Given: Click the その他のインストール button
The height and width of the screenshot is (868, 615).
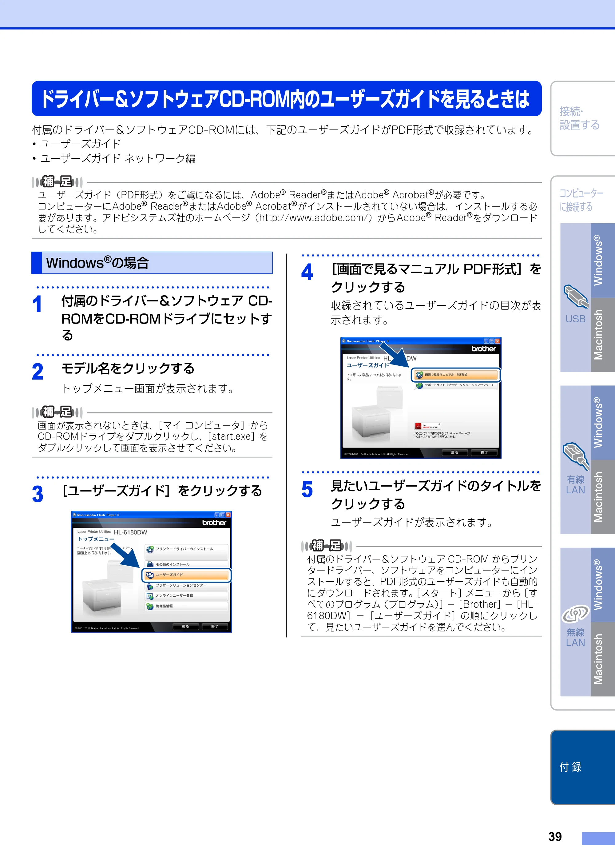Looking at the screenshot, I should (187, 564).
